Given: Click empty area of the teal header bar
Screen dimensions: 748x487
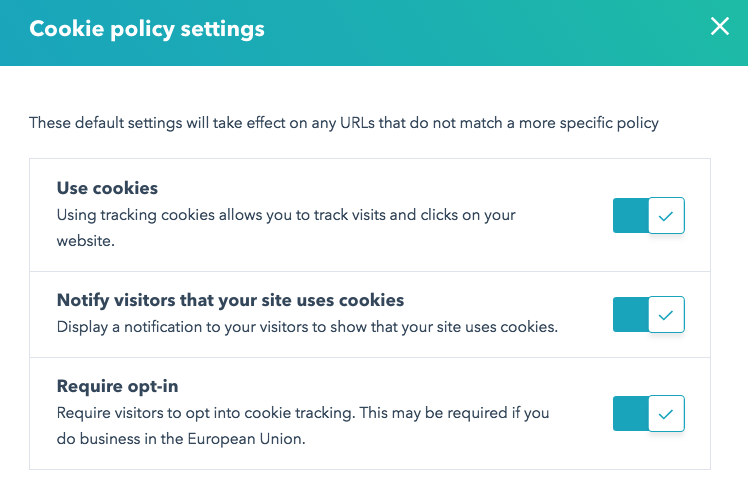Looking at the screenshot, I should tap(480, 30).
